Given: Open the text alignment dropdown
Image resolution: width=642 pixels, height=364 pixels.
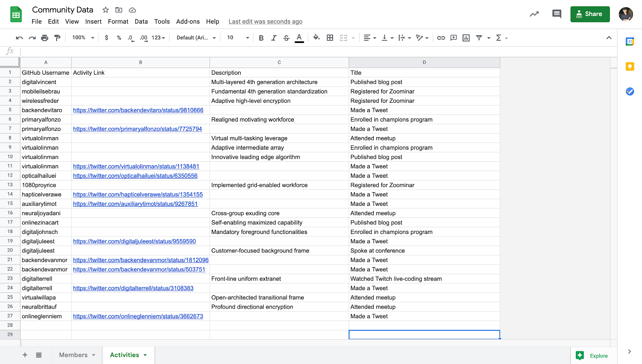Looking at the screenshot, I should point(369,37).
